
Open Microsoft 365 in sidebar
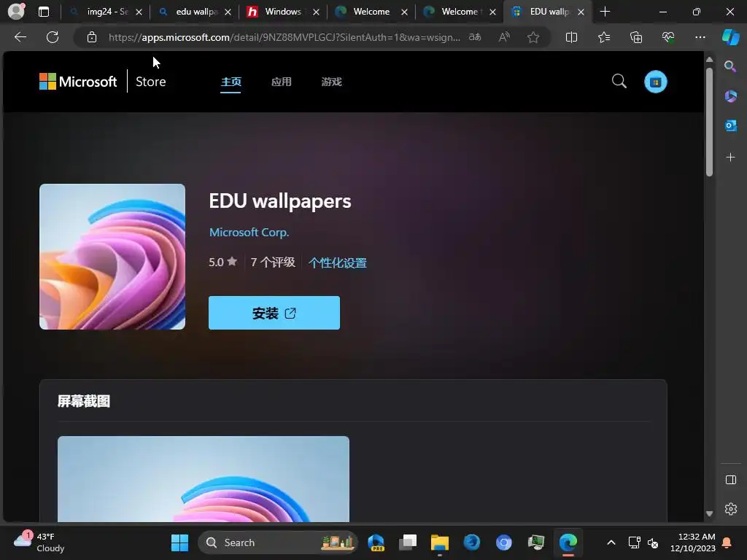click(x=730, y=96)
